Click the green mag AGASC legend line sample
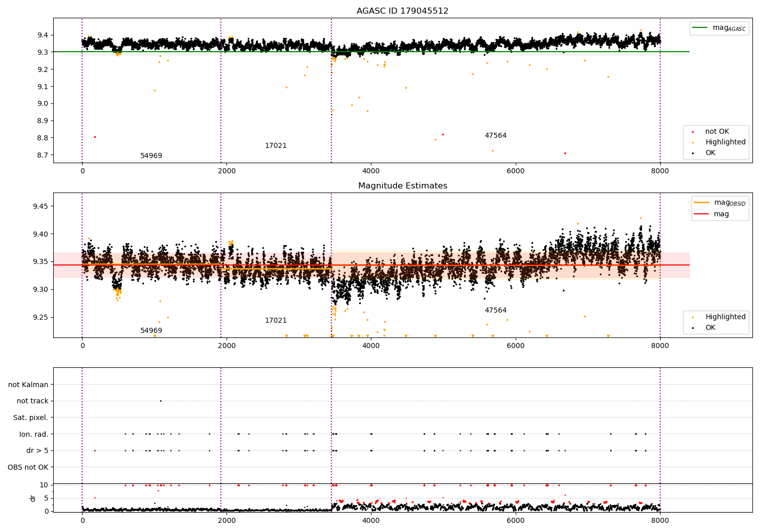Viewport: 760px width, 532px height. click(701, 28)
